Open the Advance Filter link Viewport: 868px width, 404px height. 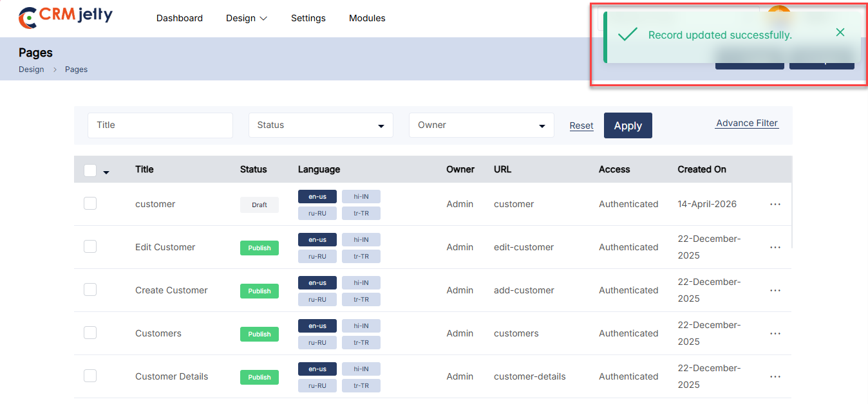point(747,123)
